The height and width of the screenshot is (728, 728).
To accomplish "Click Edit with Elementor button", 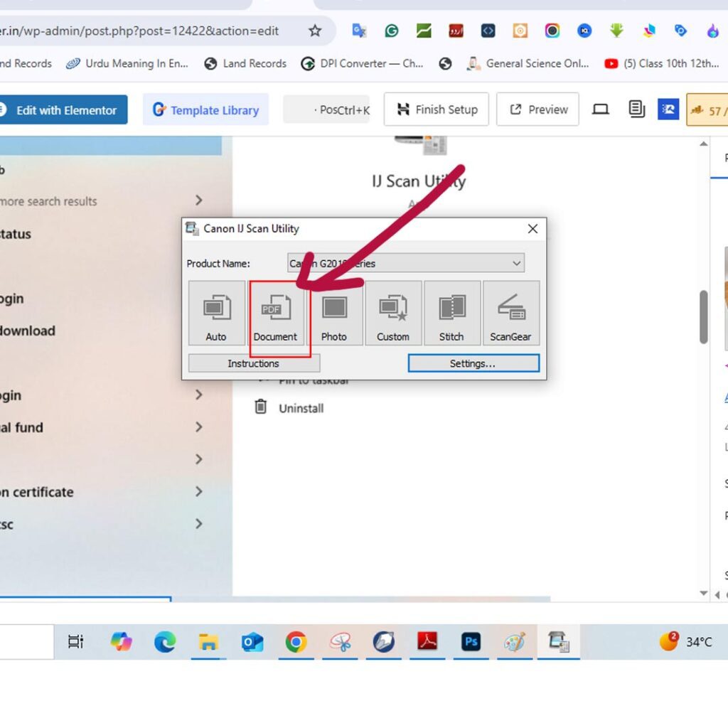I will coord(64,110).
